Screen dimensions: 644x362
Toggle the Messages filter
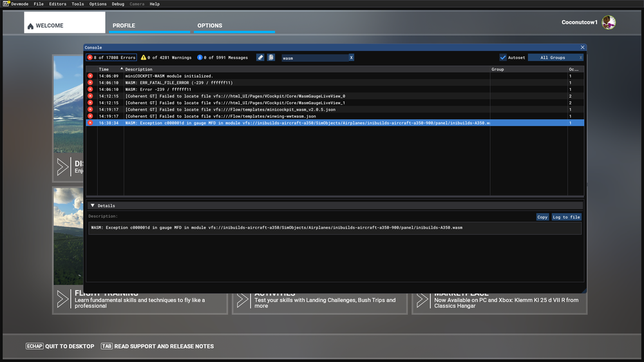(x=222, y=57)
